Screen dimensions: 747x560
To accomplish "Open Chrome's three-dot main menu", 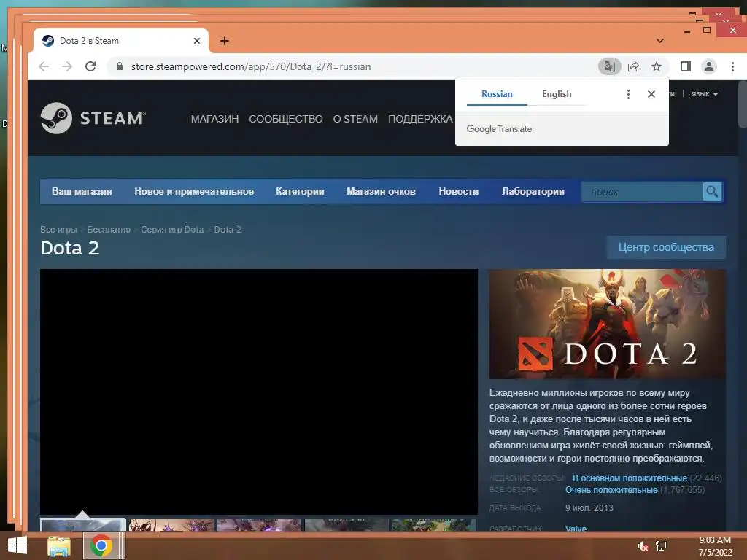I will [x=732, y=66].
